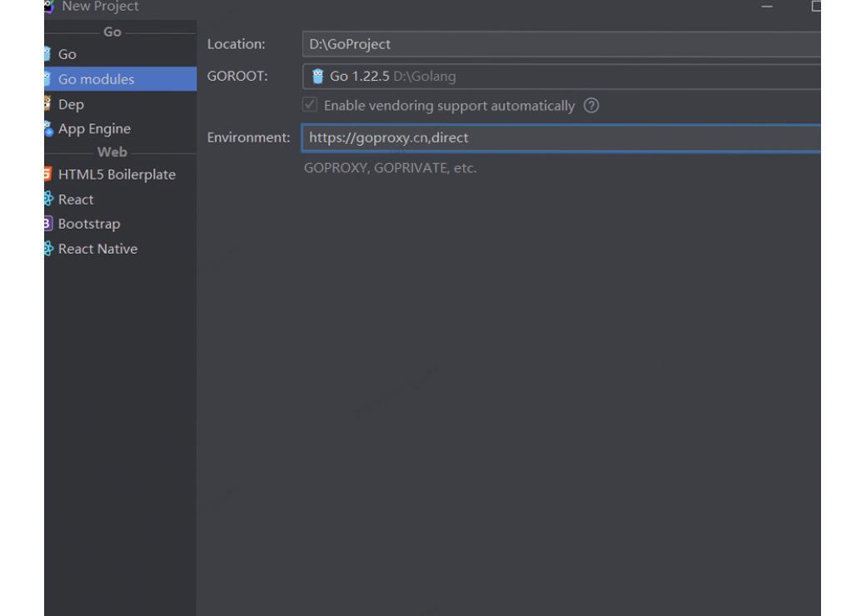Pick App Engine project type
This screenshot has height=616, width=866.
pyautogui.click(x=121, y=128)
